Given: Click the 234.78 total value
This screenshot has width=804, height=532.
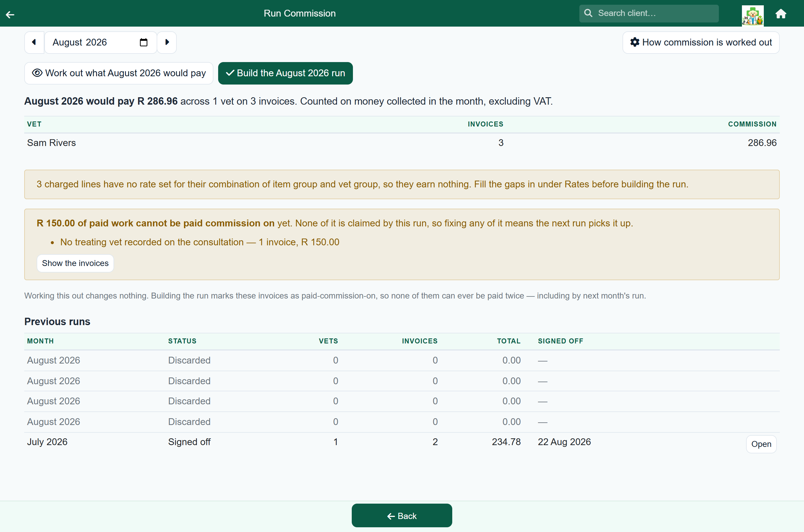Looking at the screenshot, I should 506,442.
